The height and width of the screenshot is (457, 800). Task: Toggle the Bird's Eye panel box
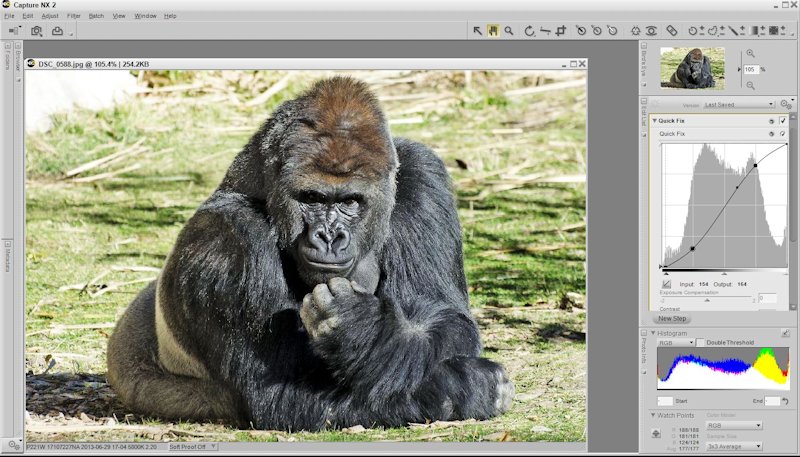tap(644, 45)
